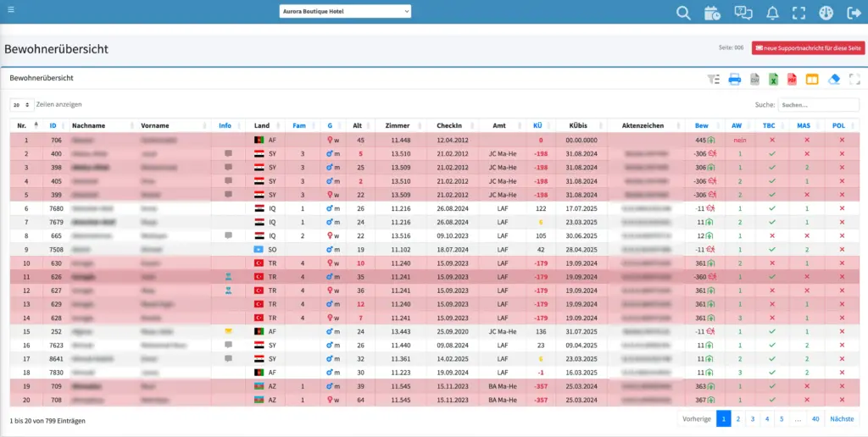Click the red 'nein' AW value
The image size is (868, 437).
[739, 140]
